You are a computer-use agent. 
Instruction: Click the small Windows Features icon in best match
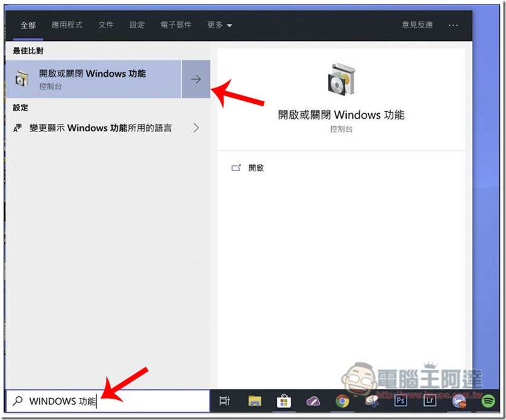click(21, 79)
